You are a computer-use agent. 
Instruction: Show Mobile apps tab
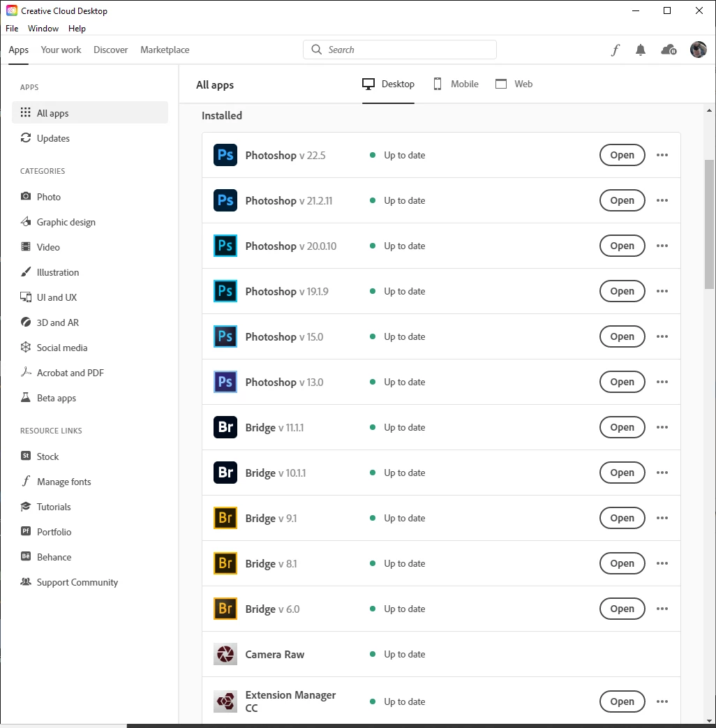coord(456,84)
